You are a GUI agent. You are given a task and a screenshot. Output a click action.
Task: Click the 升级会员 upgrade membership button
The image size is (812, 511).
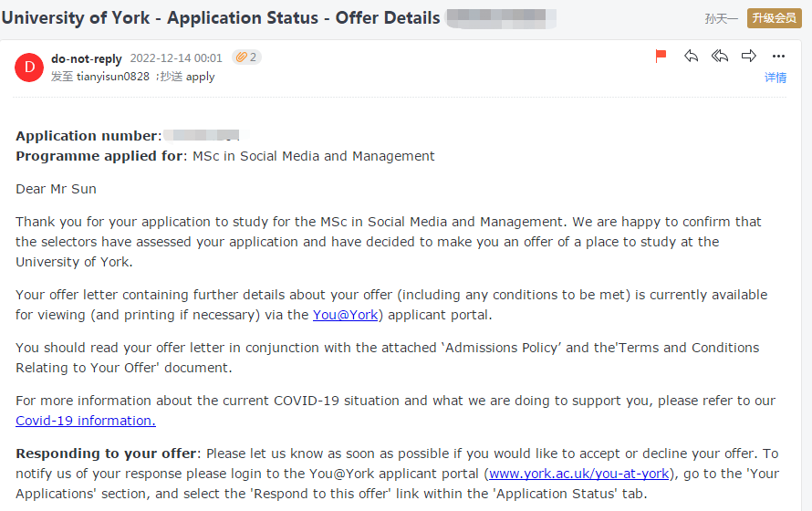(x=775, y=18)
